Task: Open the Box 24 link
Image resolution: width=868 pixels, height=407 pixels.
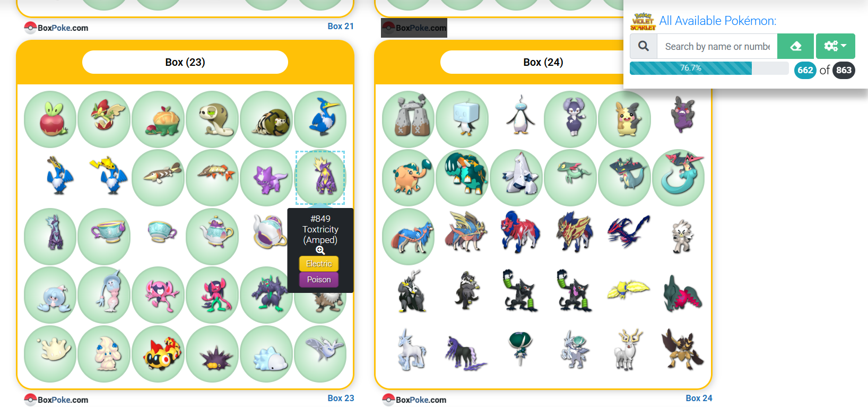Action: click(699, 398)
